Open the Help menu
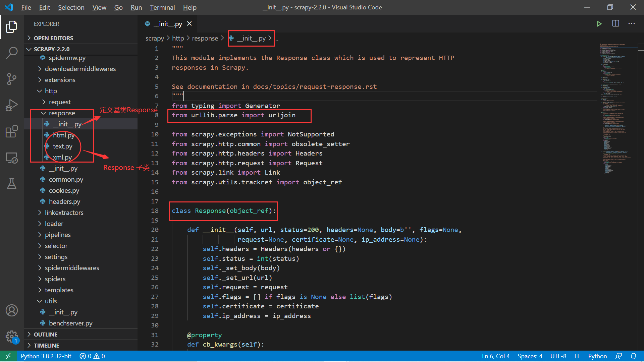644x362 pixels. pos(190,7)
